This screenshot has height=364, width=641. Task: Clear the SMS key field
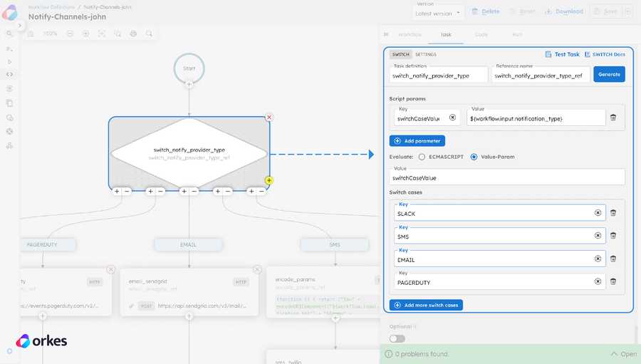(598, 236)
